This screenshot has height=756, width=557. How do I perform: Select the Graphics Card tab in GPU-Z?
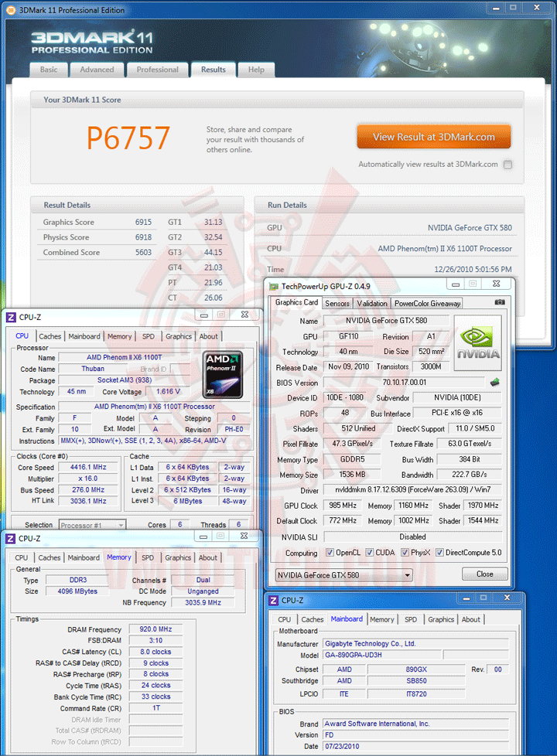[296, 302]
